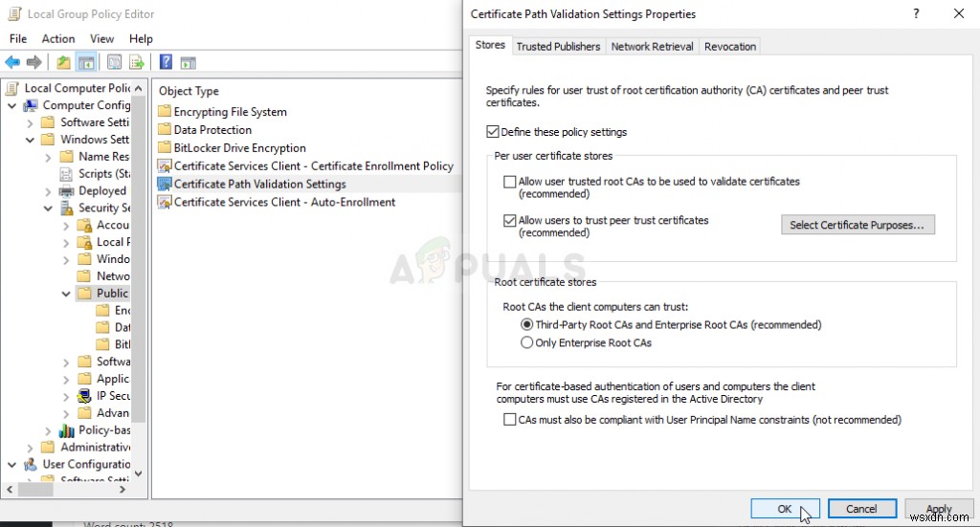Click the dialog's question mark help button
980x527 pixels.
pos(916,13)
